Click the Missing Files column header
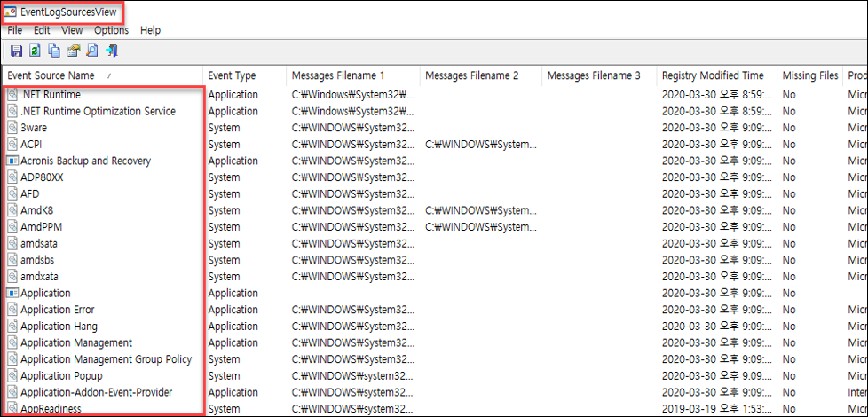 (x=810, y=75)
